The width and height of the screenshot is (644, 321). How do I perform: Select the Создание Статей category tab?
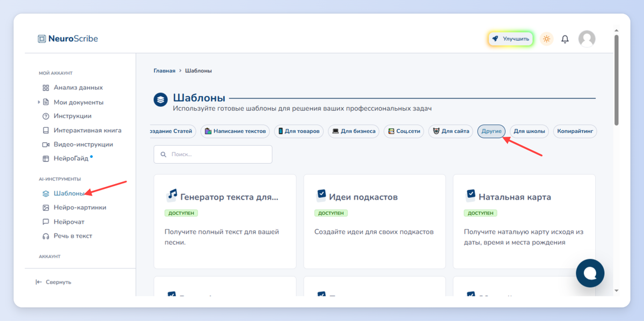coord(173,131)
